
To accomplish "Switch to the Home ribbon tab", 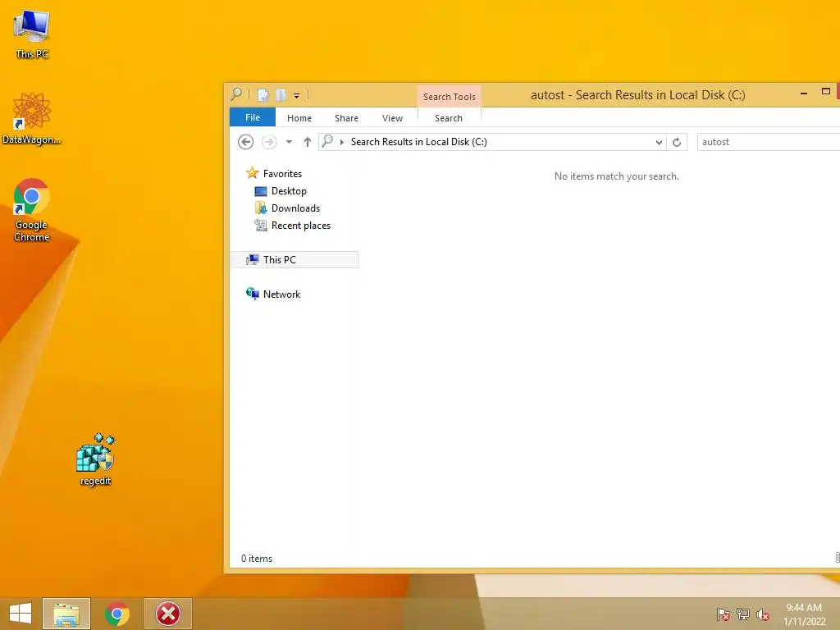I will click(x=299, y=118).
